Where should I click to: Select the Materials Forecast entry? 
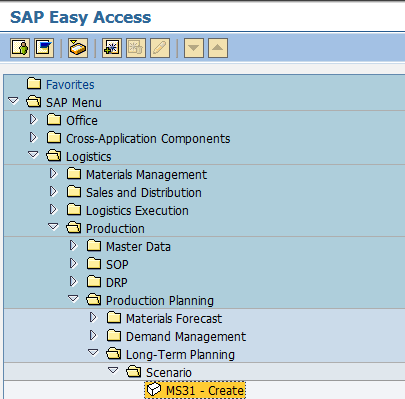coord(174,319)
